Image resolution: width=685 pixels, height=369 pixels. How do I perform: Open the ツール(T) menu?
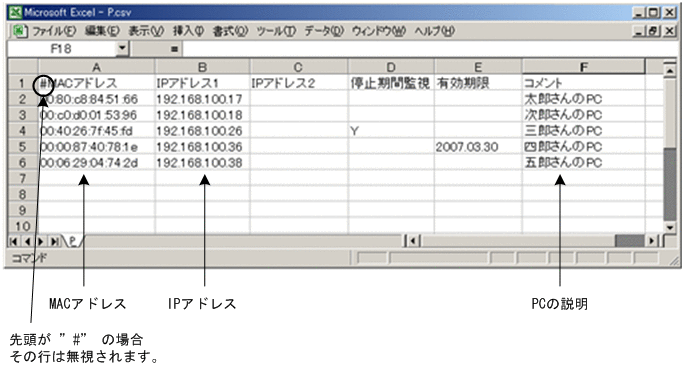click(276, 31)
